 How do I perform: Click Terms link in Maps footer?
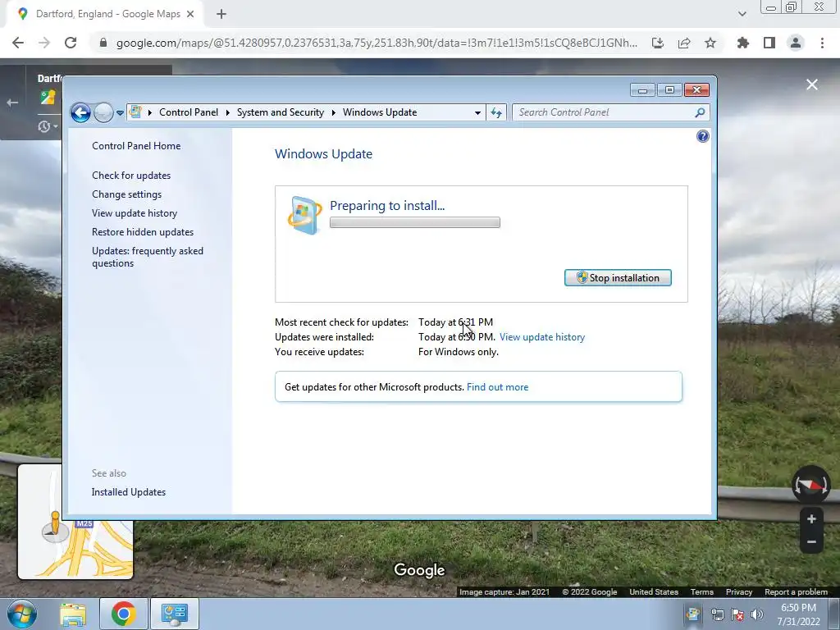(x=702, y=592)
